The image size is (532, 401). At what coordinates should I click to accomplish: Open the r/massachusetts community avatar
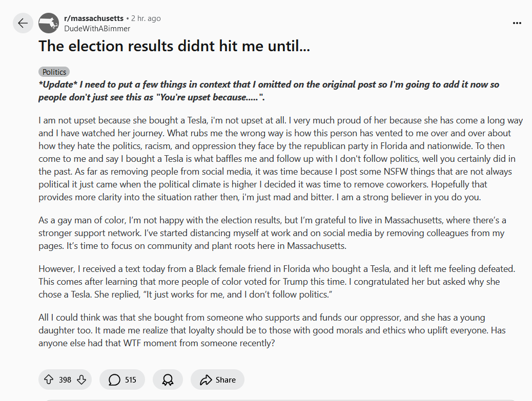tap(48, 23)
